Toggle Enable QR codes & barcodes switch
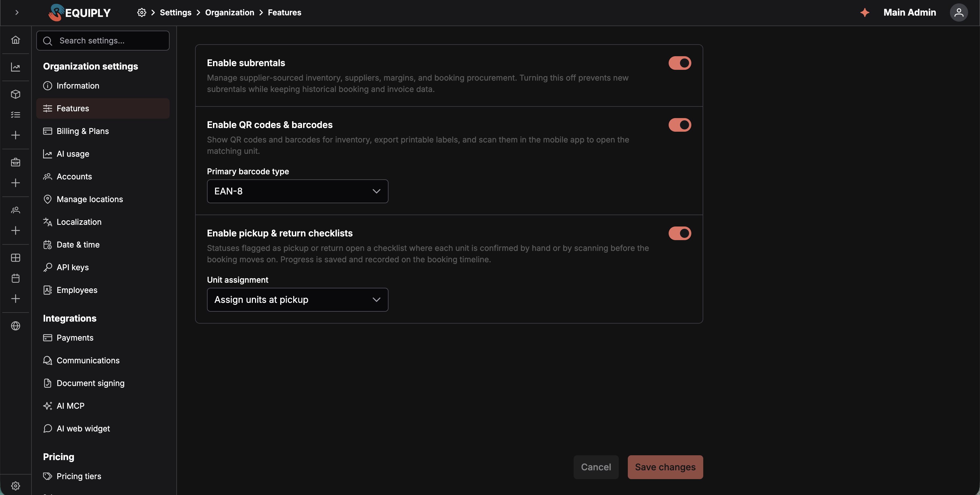Viewport: 980px width, 495px height. (x=680, y=125)
